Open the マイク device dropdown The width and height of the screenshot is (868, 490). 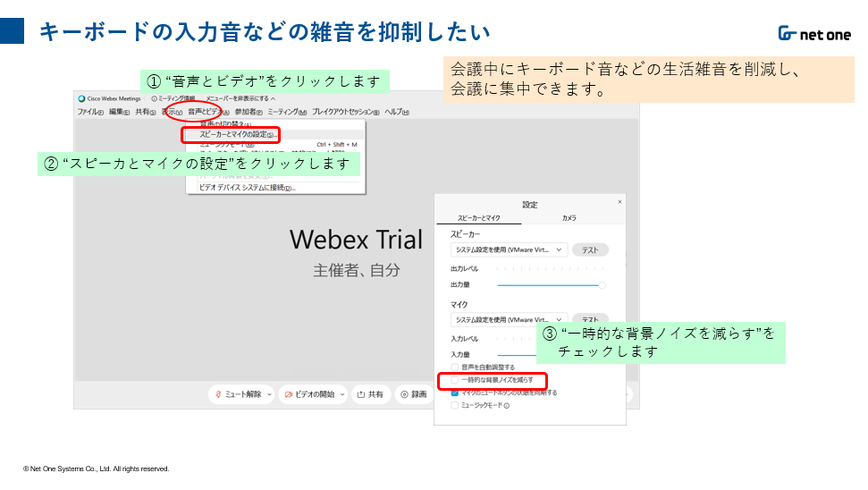pos(509,319)
